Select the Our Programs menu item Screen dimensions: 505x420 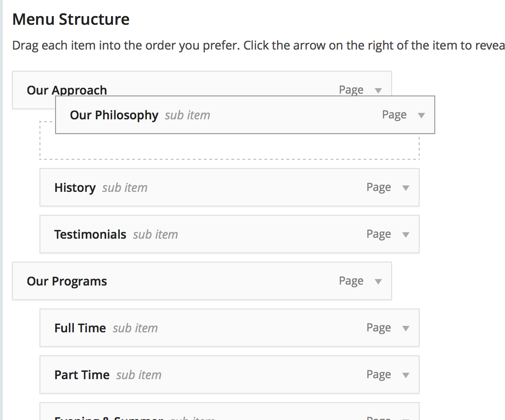202,281
